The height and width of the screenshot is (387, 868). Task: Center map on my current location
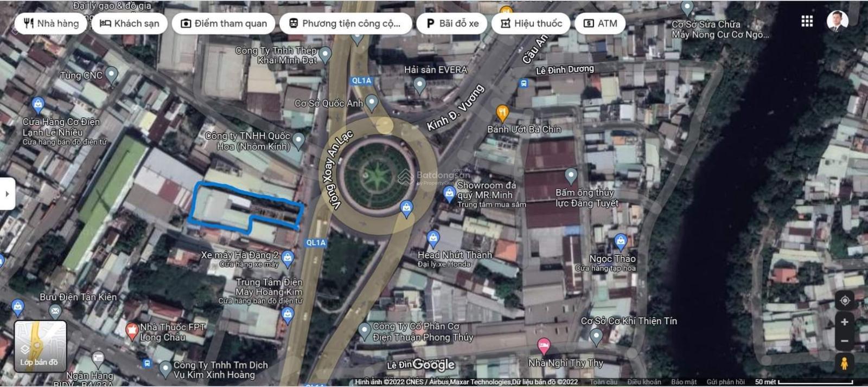[844, 300]
